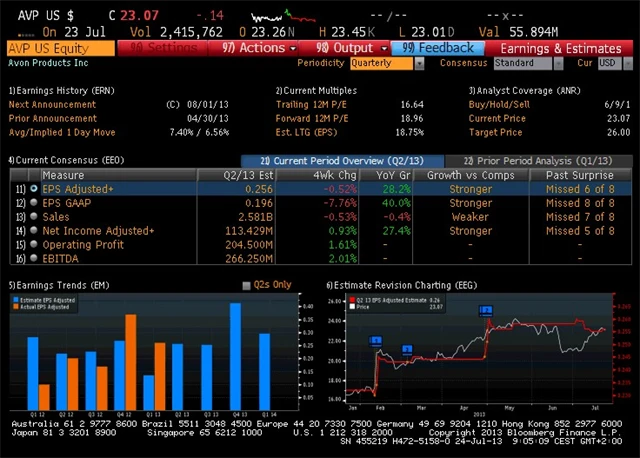Screen dimensions: 640x458
Task: Click orange Actual EPS Adjusted legend marker
Action: 14,306
